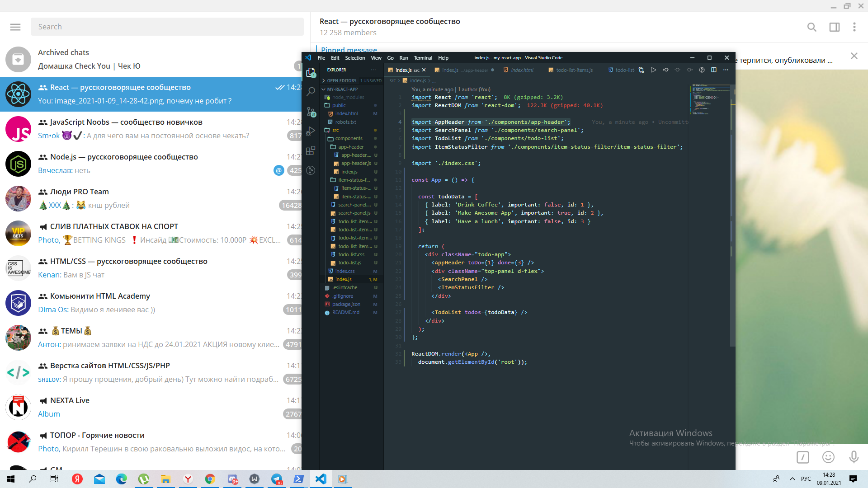Image resolution: width=868 pixels, height=488 pixels.
Task: Click the Open Changes icon in editor toolbar
Action: pos(641,70)
